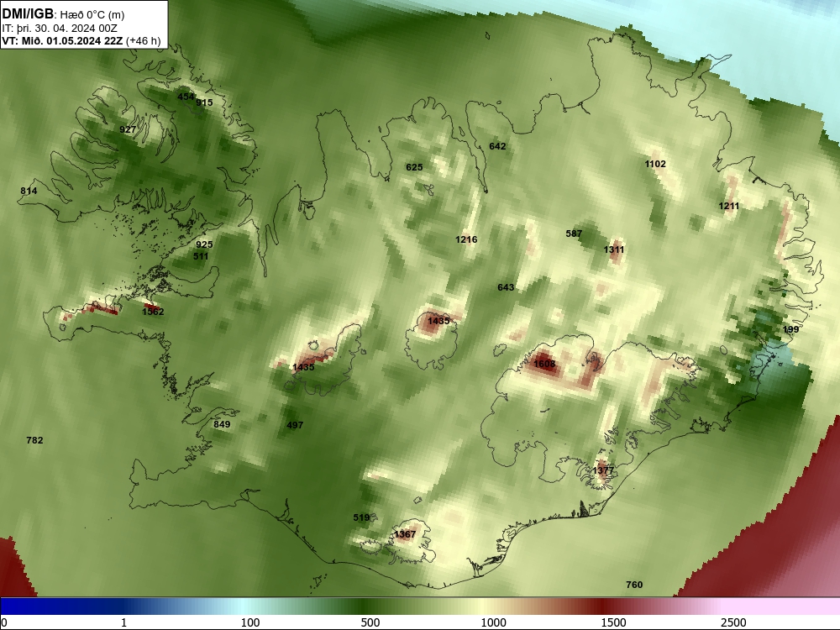Select the 642 height value
Image resolution: width=840 pixels, height=630 pixels.
point(497,146)
